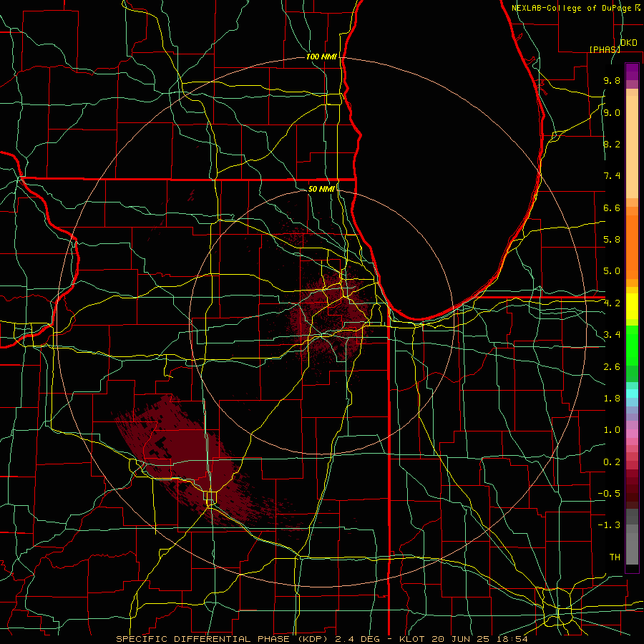Pick the cyan segment of color bar
This screenshot has width=644, height=644.
click(x=632, y=394)
